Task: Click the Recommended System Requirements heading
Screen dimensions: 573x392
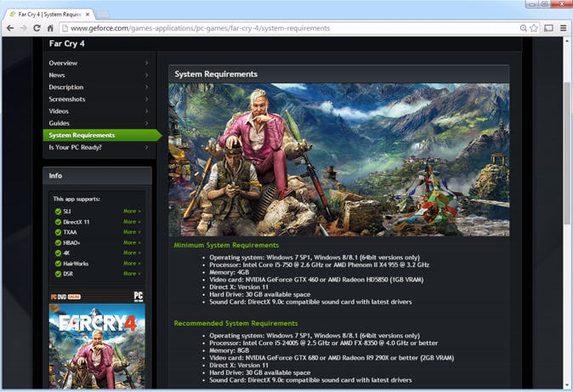Action: [235, 324]
